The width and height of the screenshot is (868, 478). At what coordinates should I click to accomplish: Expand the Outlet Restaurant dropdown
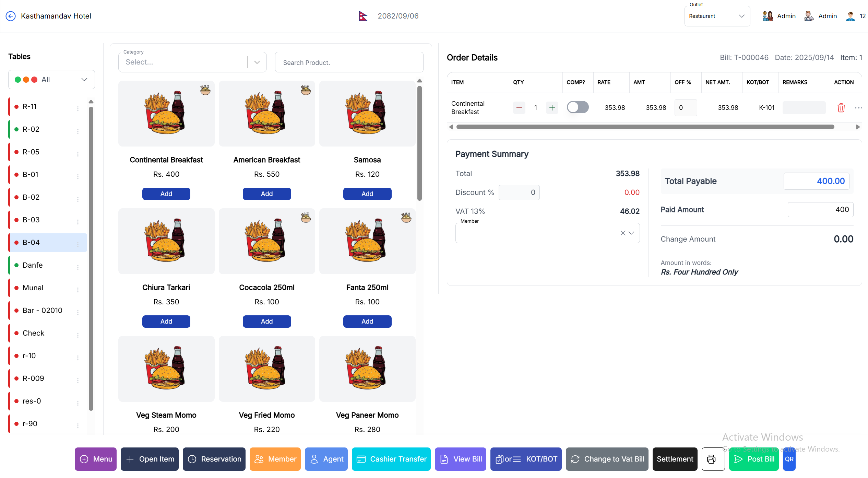717,16
